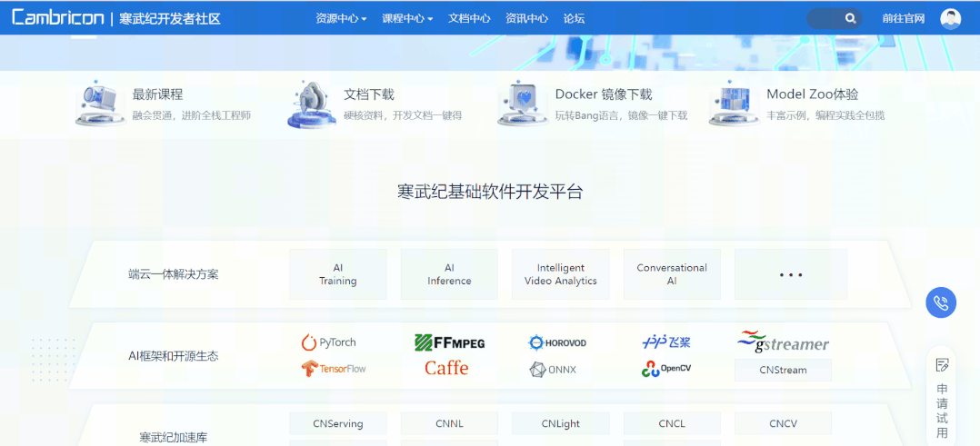Click the CNServing tile
The height and width of the screenshot is (446, 980).
[x=338, y=423]
